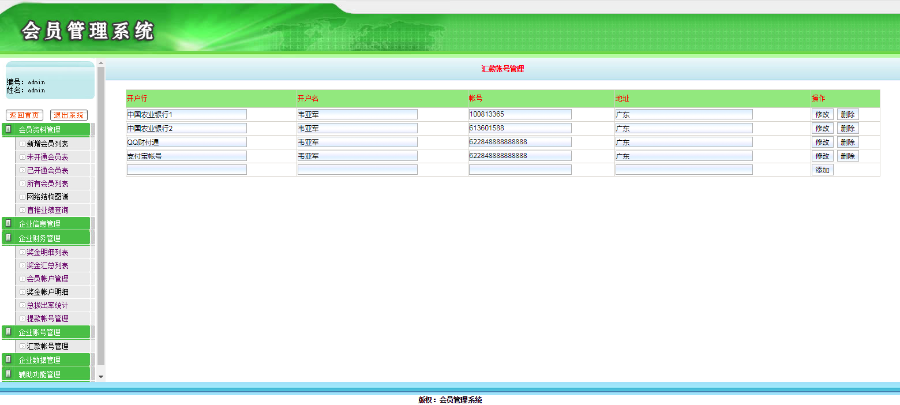
Task: Click the 企业财务管理 section book icon
Action: point(8,237)
